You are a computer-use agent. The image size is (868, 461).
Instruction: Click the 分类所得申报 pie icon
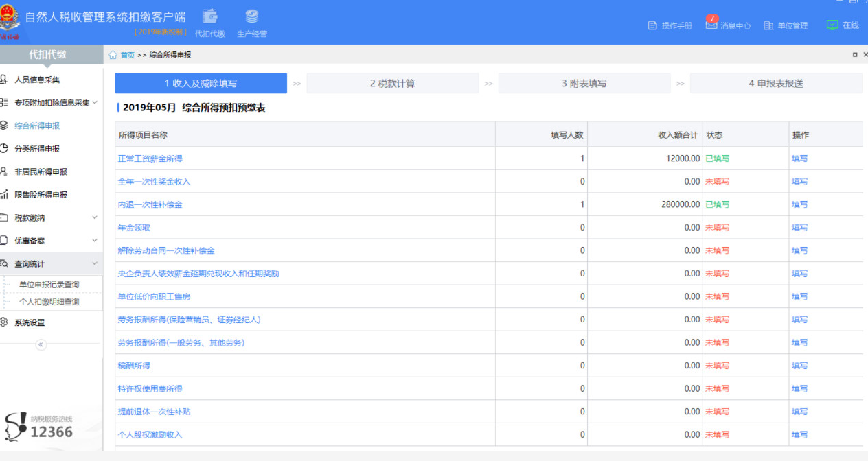[x=4, y=149]
